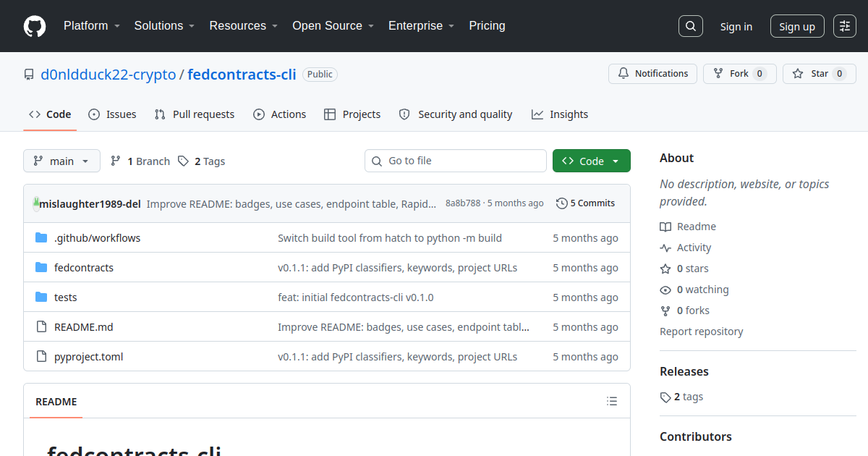View the 0 watching link
868x456 pixels.
pos(694,290)
